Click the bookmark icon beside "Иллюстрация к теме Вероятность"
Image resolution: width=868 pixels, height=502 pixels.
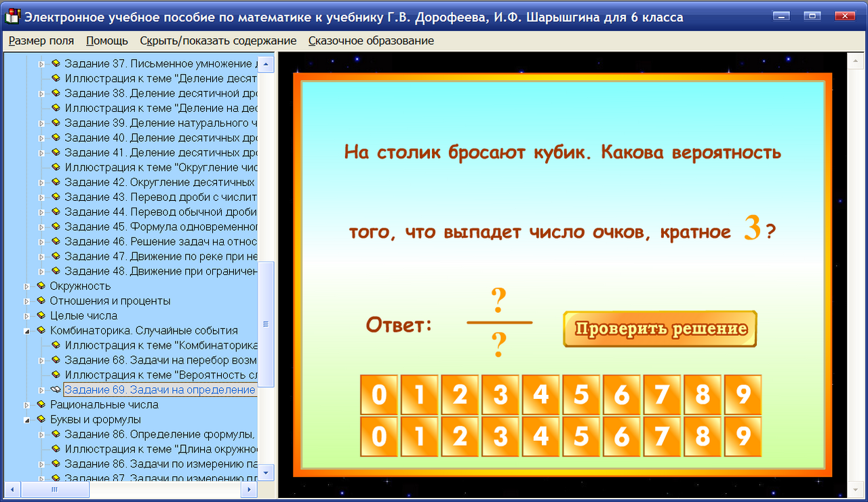58,374
